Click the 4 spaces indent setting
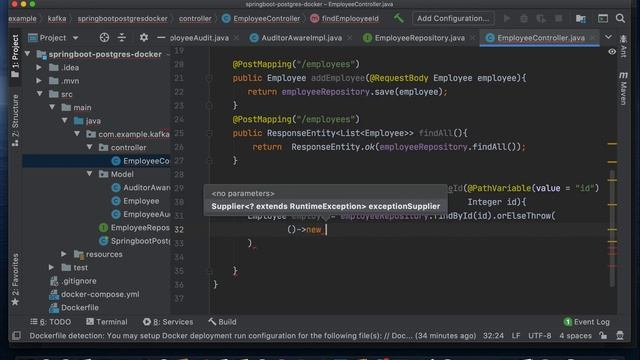Image resolution: width=640 pixels, height=360 pixels. (575, 336)
